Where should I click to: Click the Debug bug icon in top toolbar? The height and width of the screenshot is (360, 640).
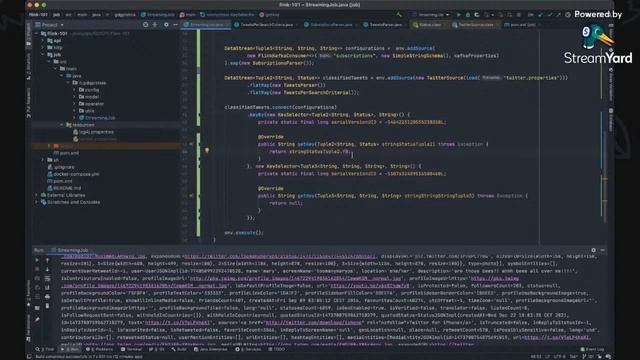(x=468, y=15)
